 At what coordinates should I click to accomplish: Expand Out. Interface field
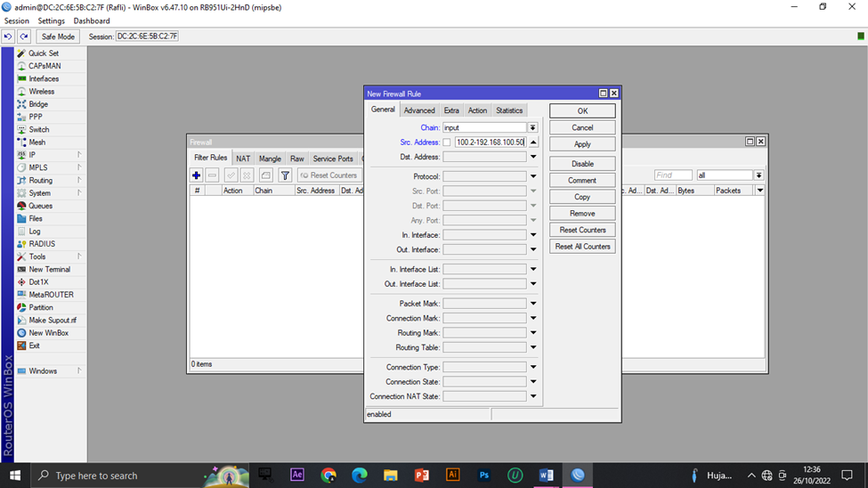(533, 250)
